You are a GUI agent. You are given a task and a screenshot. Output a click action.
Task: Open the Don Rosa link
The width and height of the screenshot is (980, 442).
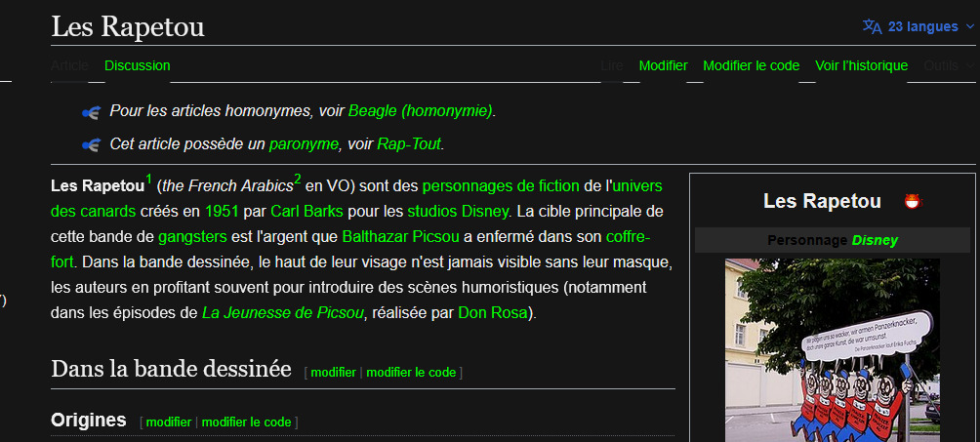(x=493, y=312)
